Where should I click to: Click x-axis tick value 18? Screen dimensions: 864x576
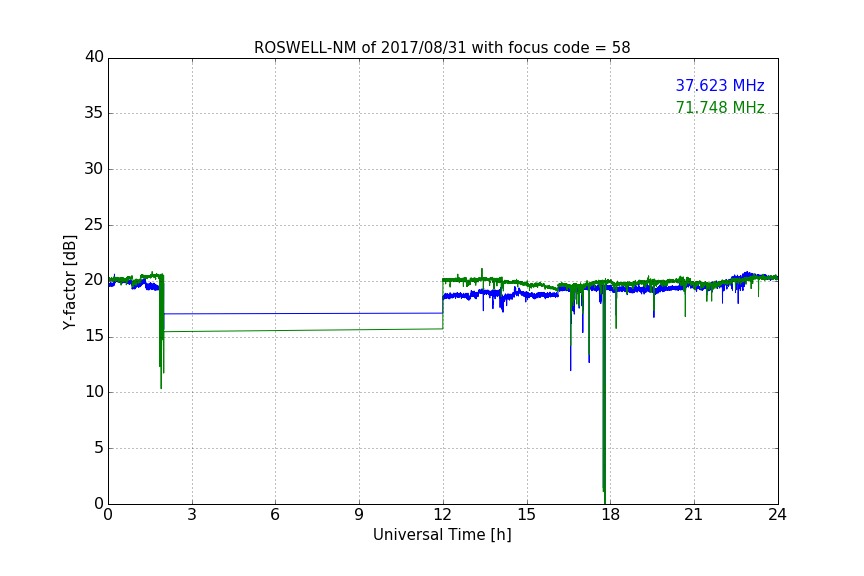pos(611,515)
